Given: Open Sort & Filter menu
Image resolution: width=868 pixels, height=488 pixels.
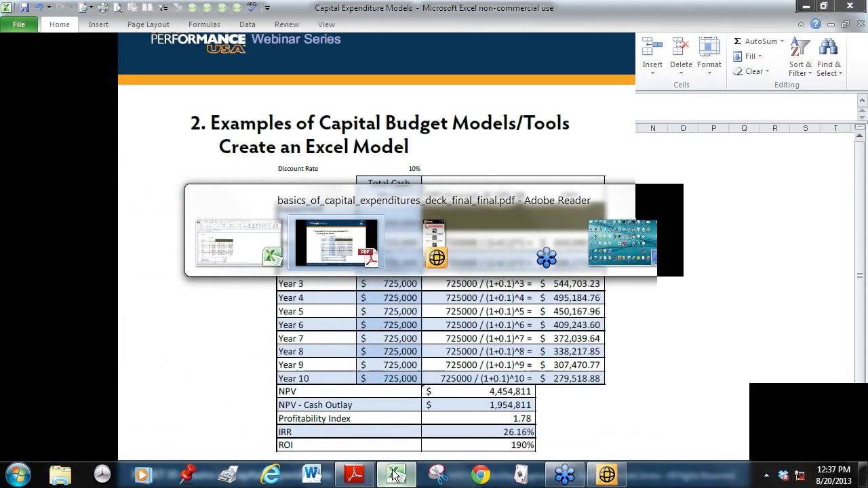Looking at the screenshot, I should (x=800, y=57).
